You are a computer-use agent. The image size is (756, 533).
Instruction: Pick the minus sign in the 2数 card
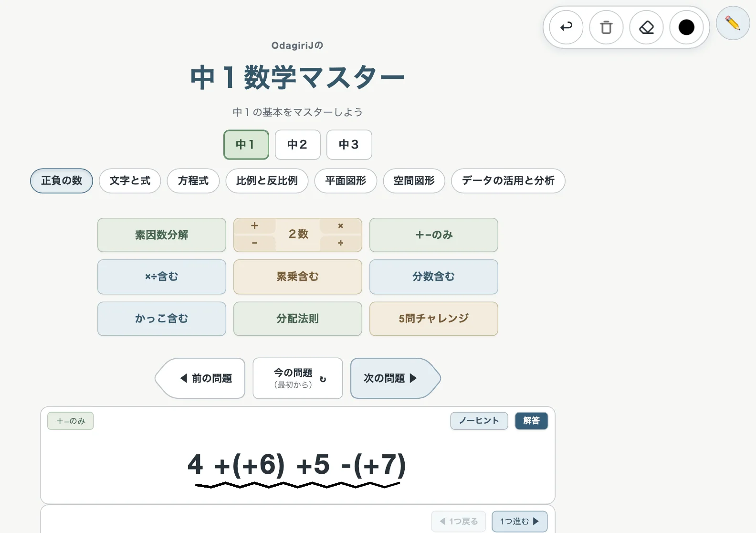coord(255,243)
